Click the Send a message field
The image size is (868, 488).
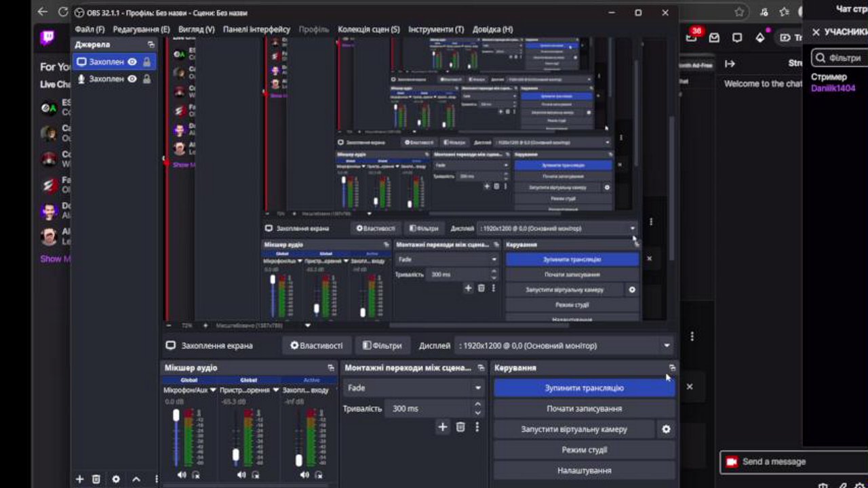click(787, 462)
